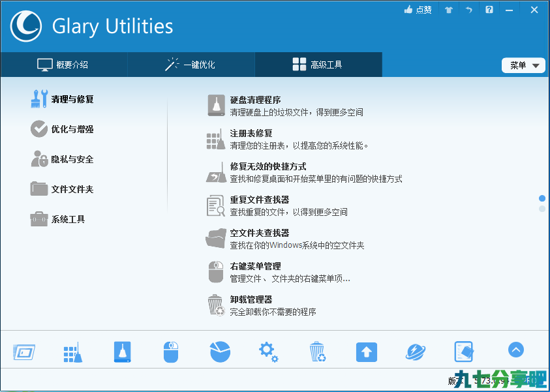550x392 pixels.
Task: Click the shortcut fixer icon beside 修复无效的快捷方式
Action: (216, 172)
